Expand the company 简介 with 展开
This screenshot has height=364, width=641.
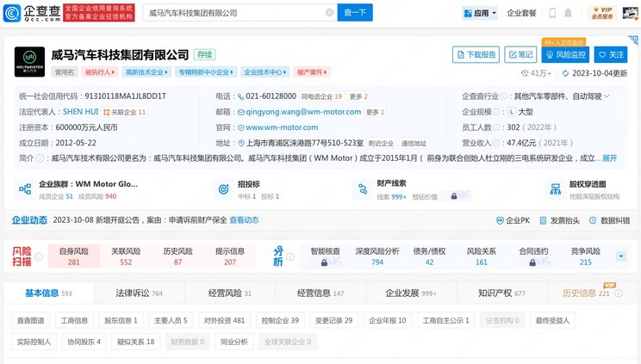(x=609, y=158)
